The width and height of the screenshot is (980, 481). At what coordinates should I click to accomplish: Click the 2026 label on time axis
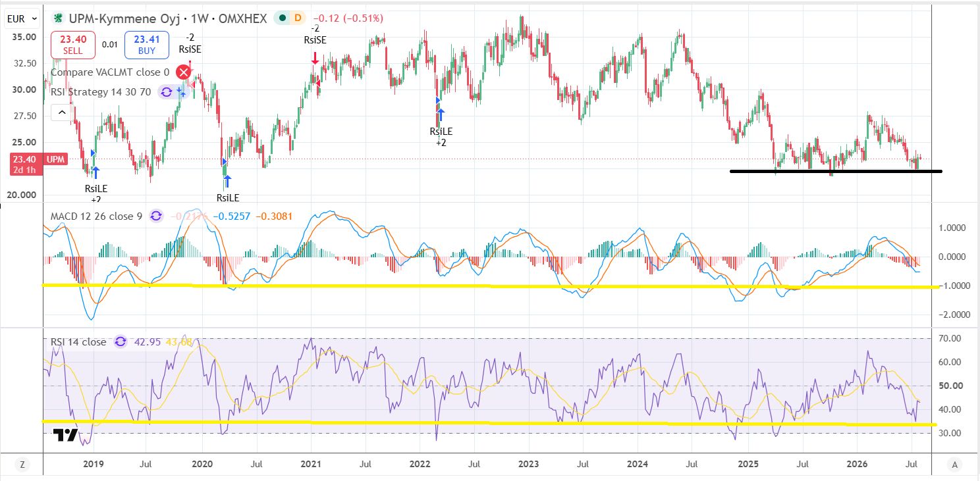(856, 465)
